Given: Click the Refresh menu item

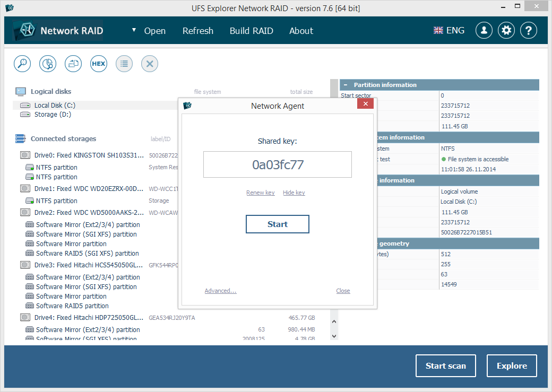Looking at the screenshot, I should pos(198,31).
